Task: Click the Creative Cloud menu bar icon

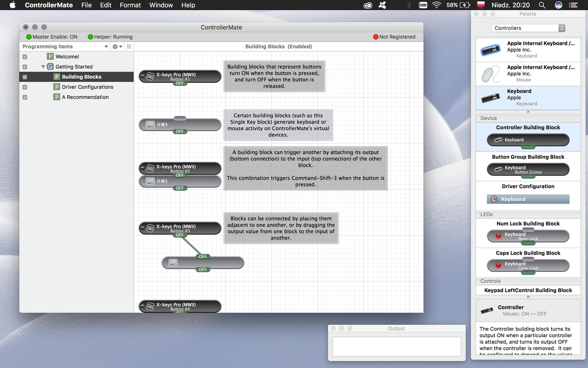Action: (368, 5)
